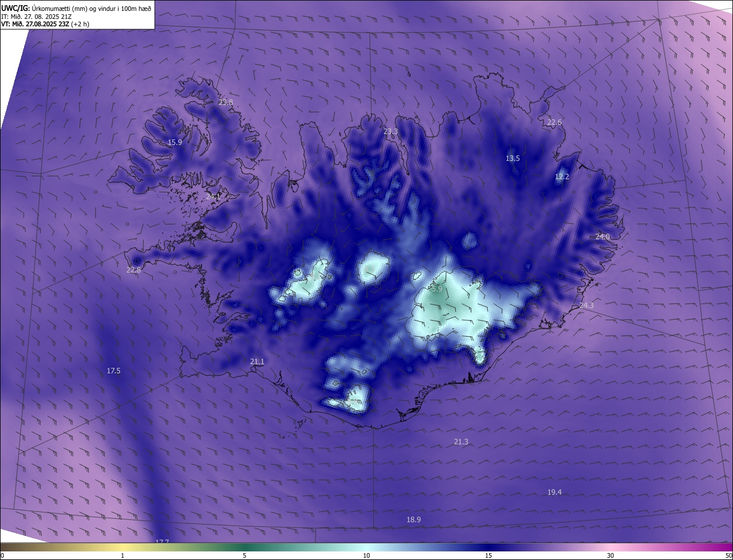The image size is (733, 560).
Task: Click the 24.1 value label
Action: click(x=213, y=197)
